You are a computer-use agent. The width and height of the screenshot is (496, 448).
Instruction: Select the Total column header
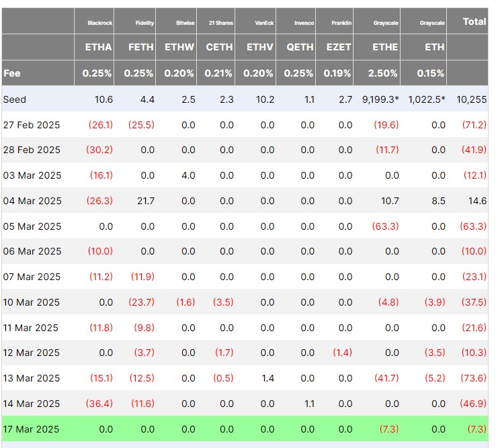click(474, 21)
